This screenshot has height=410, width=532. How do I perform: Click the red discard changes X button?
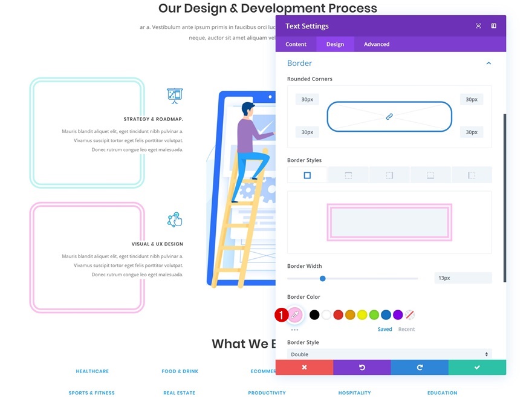304,367
